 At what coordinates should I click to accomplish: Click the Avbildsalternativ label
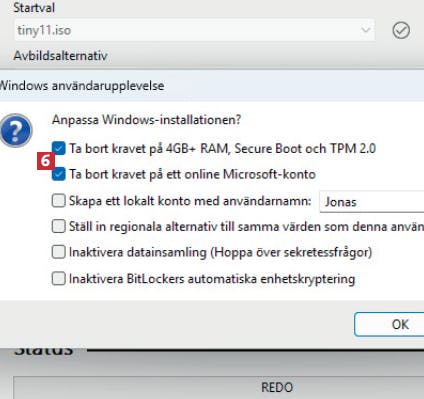(60, 56)
